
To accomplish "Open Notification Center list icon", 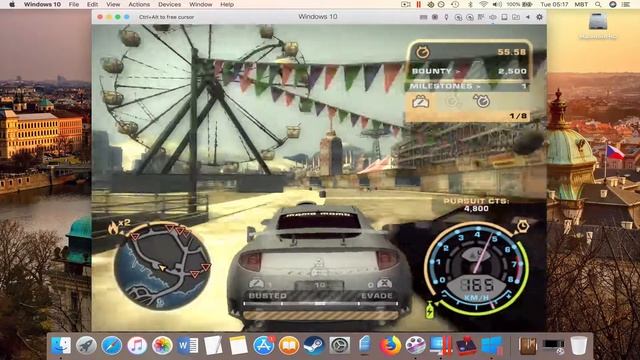I will 625,4.
